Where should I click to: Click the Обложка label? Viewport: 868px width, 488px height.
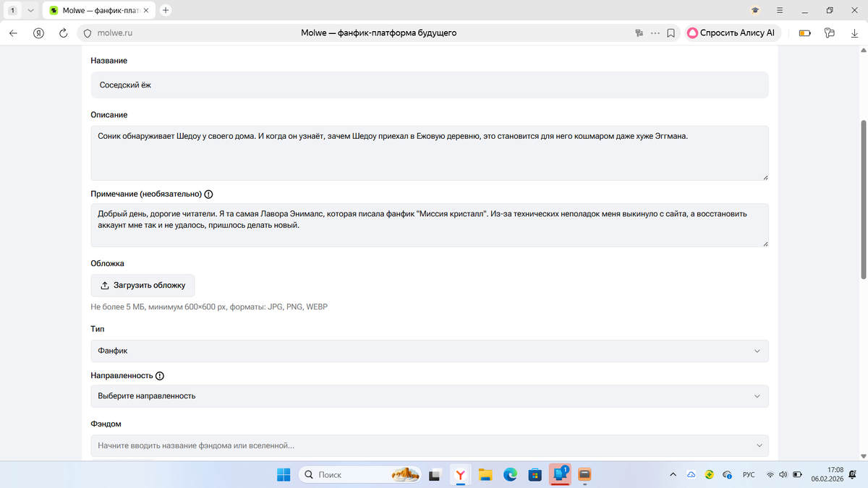point(108,264)
